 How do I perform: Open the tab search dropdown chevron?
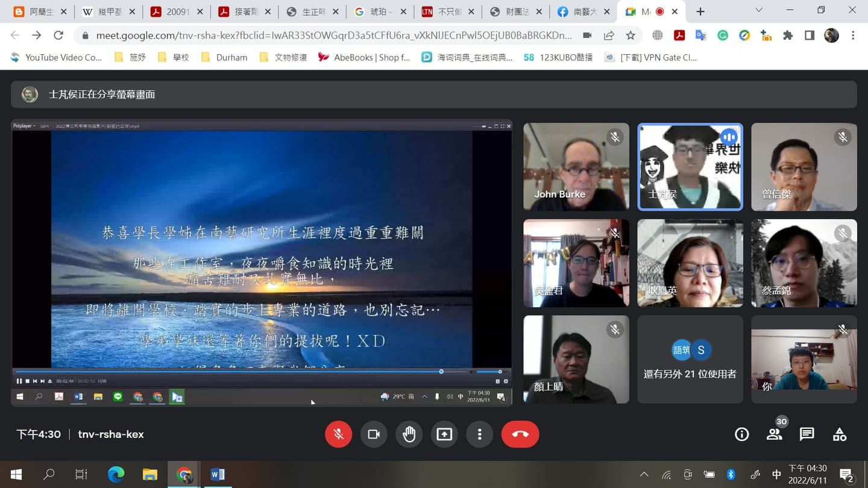[759, 11]
